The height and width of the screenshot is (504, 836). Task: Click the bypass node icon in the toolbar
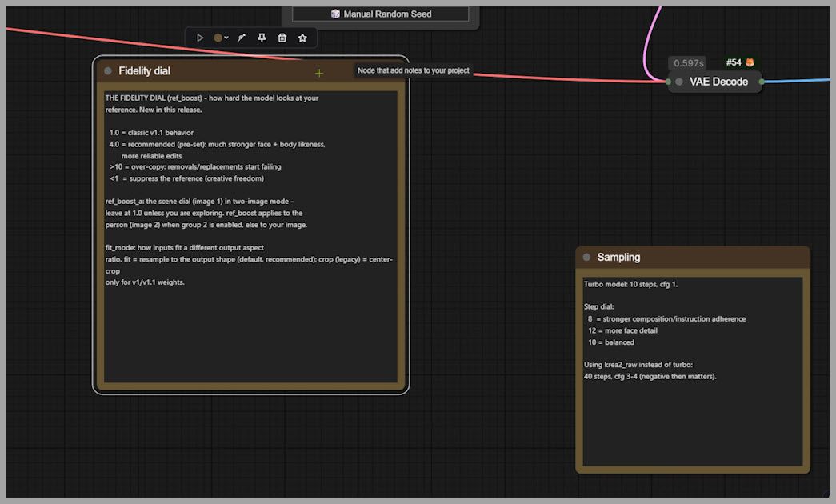(x=242, y=38)
